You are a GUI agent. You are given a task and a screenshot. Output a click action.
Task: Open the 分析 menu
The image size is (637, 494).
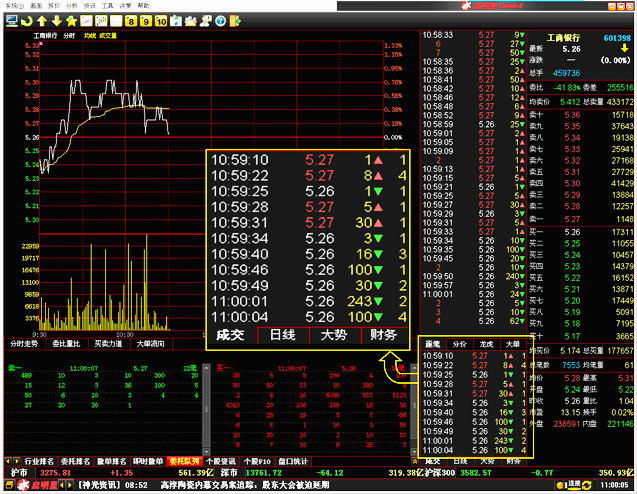tap(71, 5)
